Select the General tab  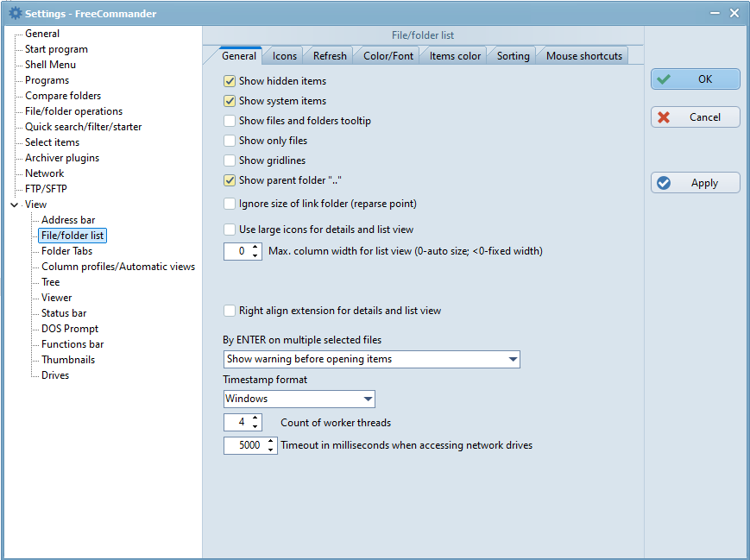pos(239,56)
